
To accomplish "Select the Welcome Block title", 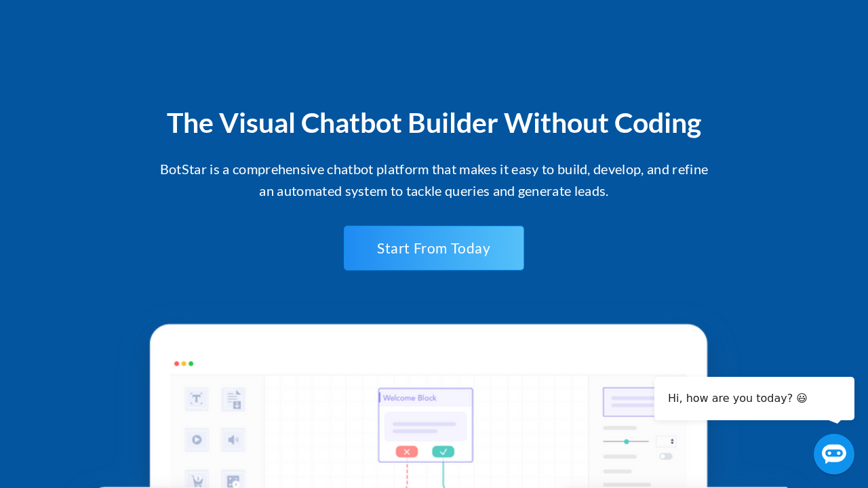I will coord(410,398).
